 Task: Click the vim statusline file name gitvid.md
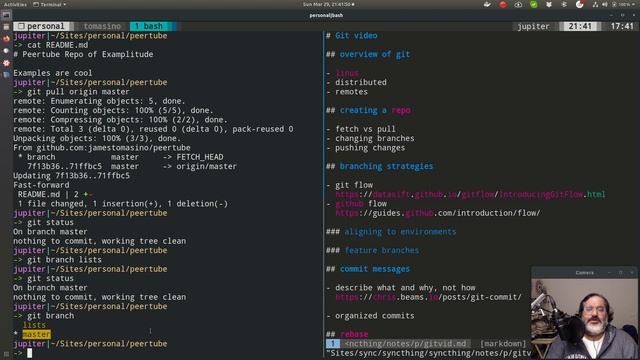[405, 344]
